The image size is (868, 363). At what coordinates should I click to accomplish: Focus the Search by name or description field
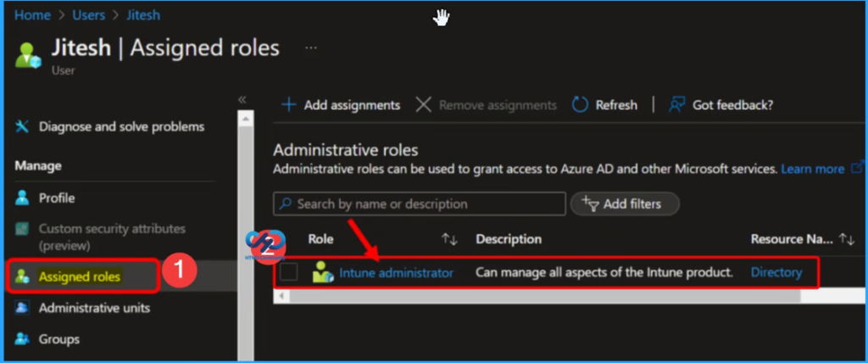(420, 204)
